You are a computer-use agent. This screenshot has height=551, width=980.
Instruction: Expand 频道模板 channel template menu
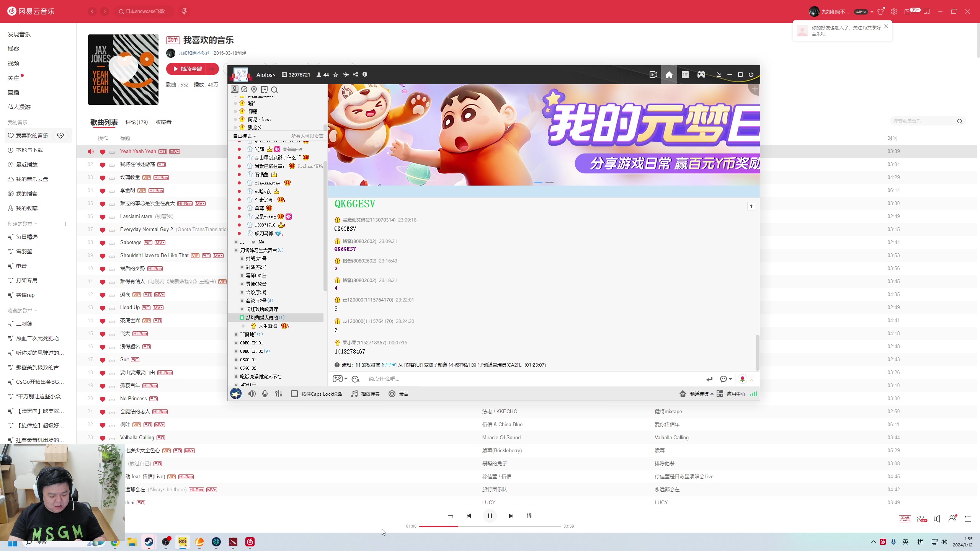tap(696, 394)
